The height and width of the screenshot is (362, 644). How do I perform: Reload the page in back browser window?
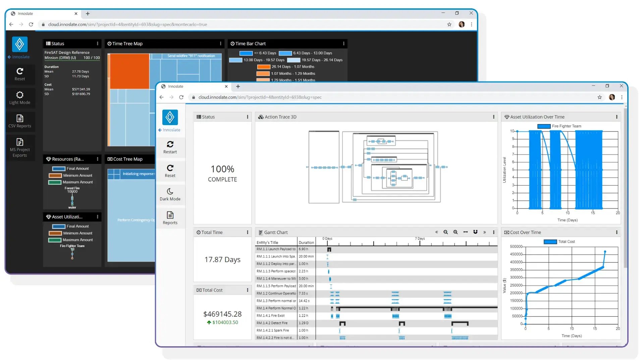31,24
